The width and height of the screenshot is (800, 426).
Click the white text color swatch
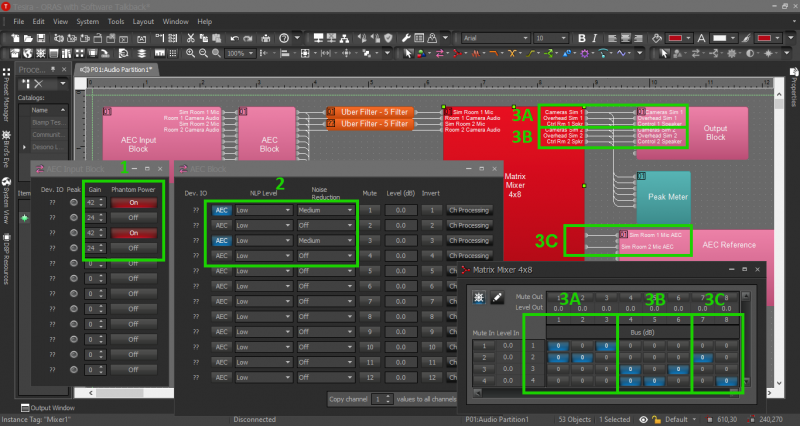pos(719,38)
